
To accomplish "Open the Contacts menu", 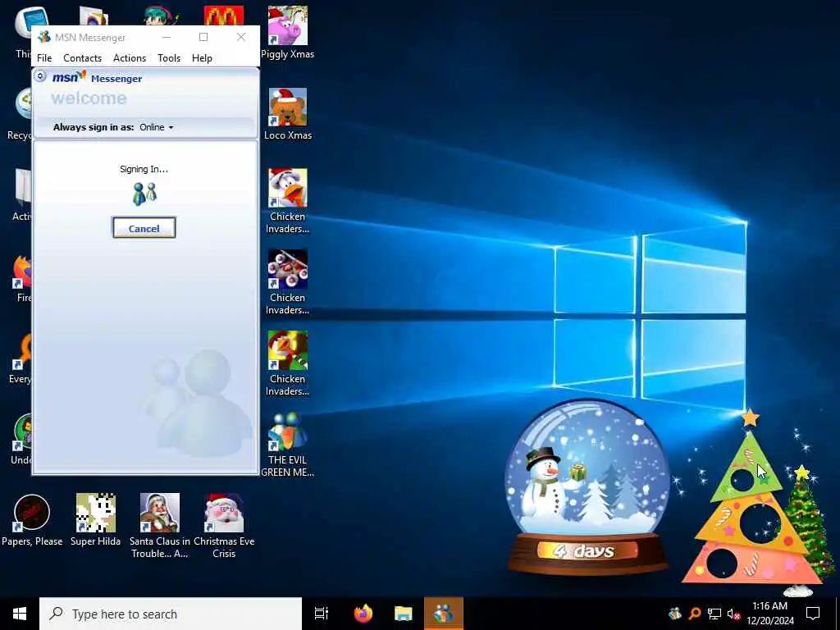I will point(83,58).
